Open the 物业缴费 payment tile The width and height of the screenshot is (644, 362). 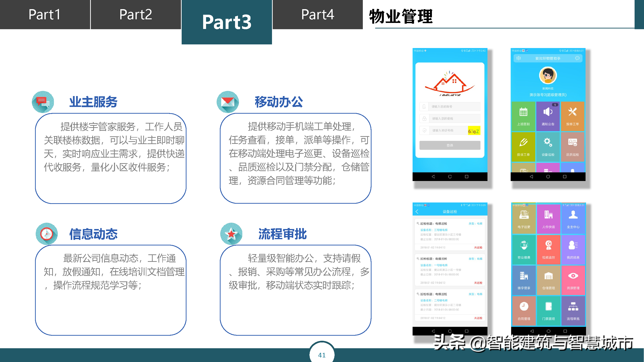tap(524, 250)
